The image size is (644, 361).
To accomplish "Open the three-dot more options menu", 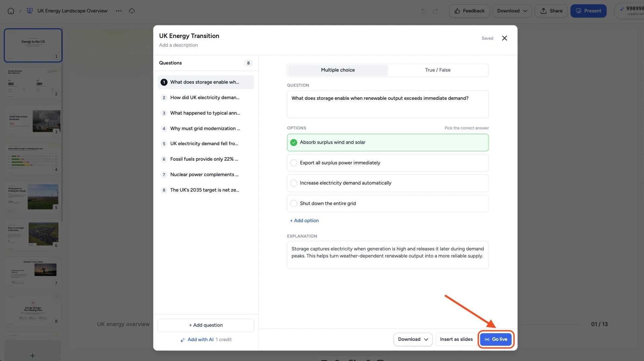I will (x=119, y=11).
